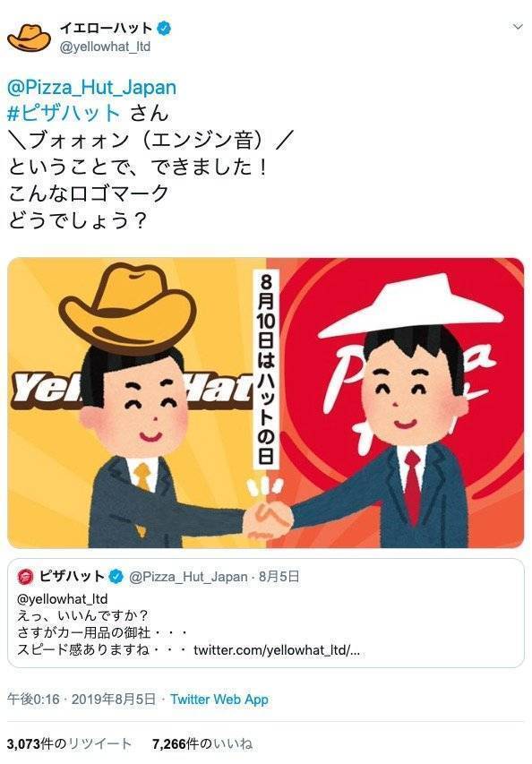Click the verified badge beside ピザハット

tap(116, 577)
